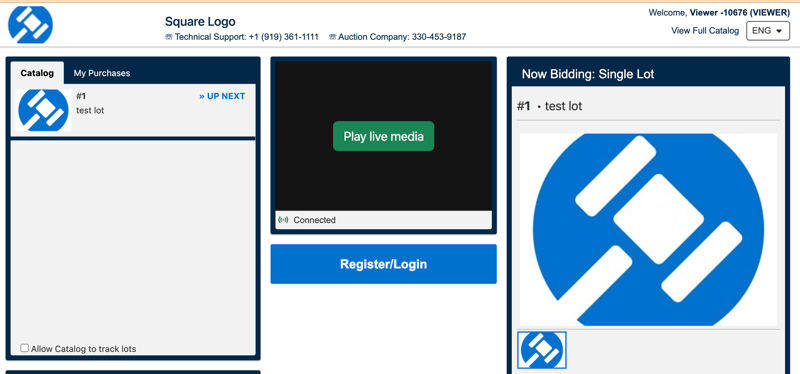Click Auction Company number 330-453-9187
800x374 pixels.
tap(439, 37)
